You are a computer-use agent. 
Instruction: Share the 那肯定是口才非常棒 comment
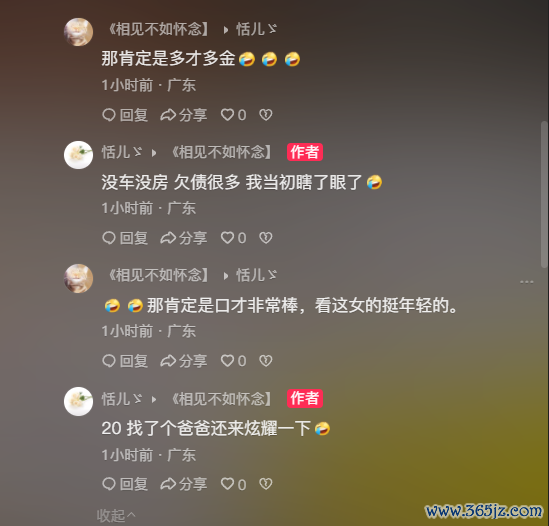(184, 361)
